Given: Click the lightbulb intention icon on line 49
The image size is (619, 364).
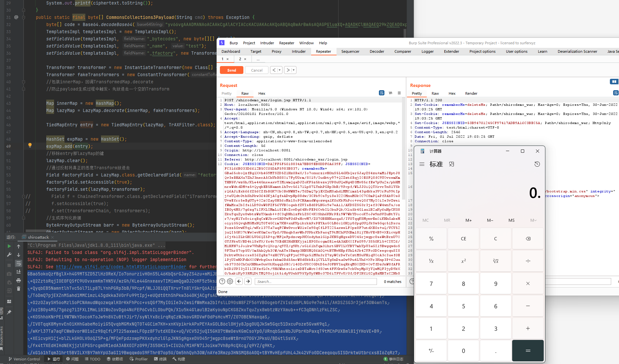Looking at the screenshot, I should click(x=30, y=145).
